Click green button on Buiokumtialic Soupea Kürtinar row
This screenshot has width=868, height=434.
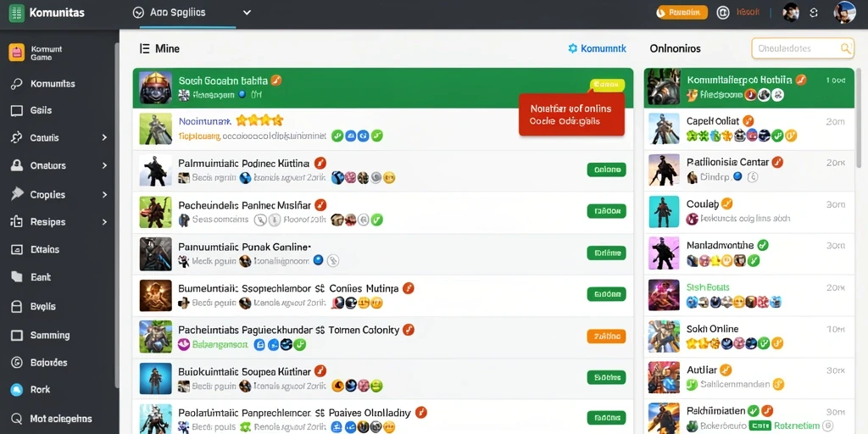(606, 377)
